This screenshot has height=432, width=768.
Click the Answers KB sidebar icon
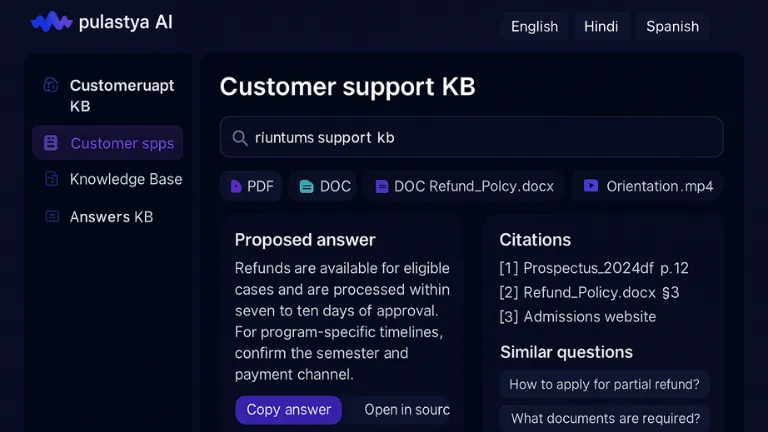click(52, 216)
